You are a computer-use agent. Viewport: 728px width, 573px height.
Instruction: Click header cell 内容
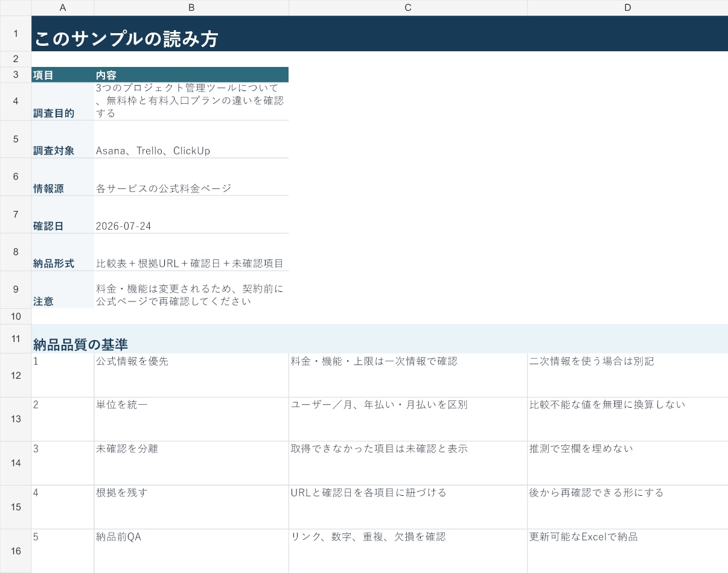[191, 75]
